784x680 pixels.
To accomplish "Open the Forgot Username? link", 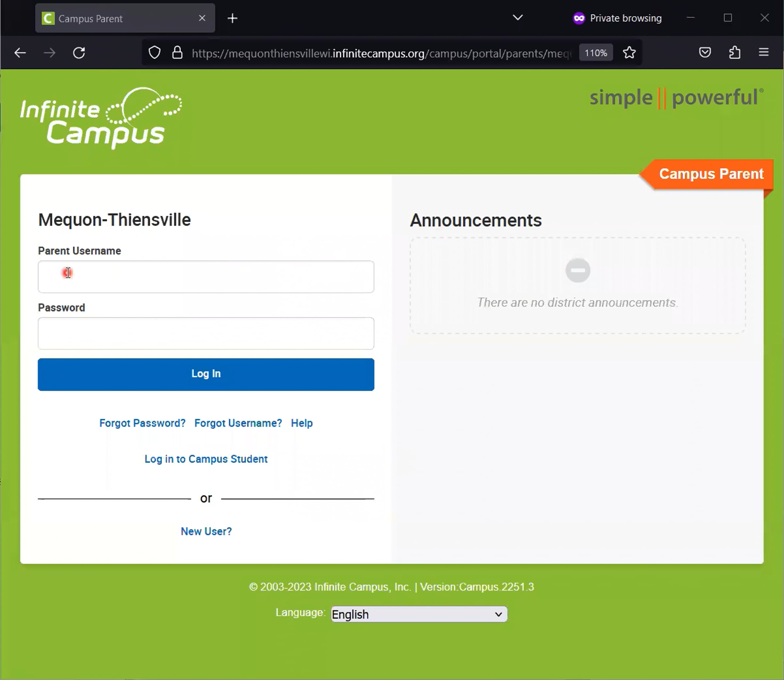I will (238, 423).
